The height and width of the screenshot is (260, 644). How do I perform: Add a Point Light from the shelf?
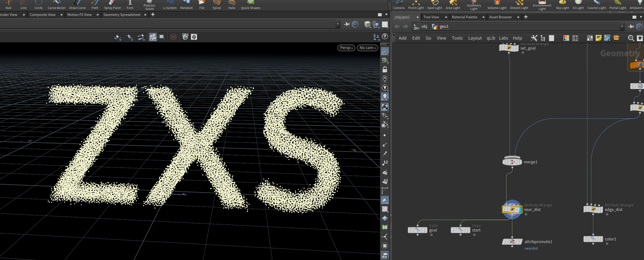click(416, 5)
